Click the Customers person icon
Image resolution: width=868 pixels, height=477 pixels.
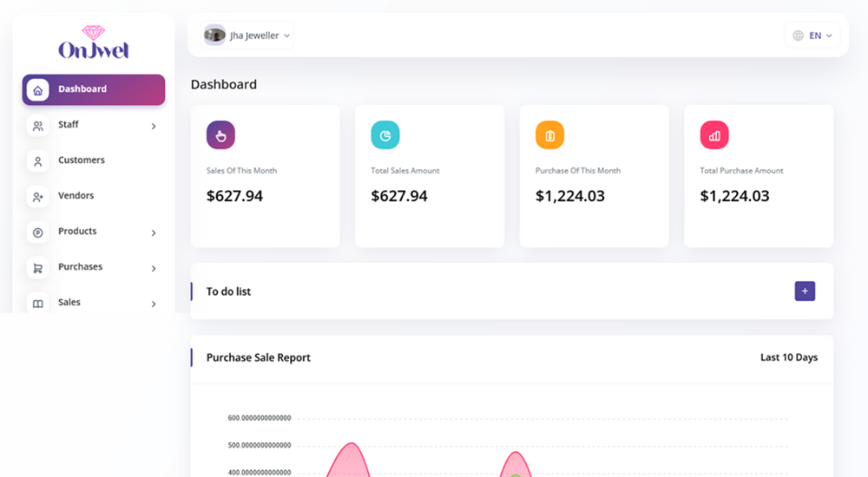pos(37,161)
